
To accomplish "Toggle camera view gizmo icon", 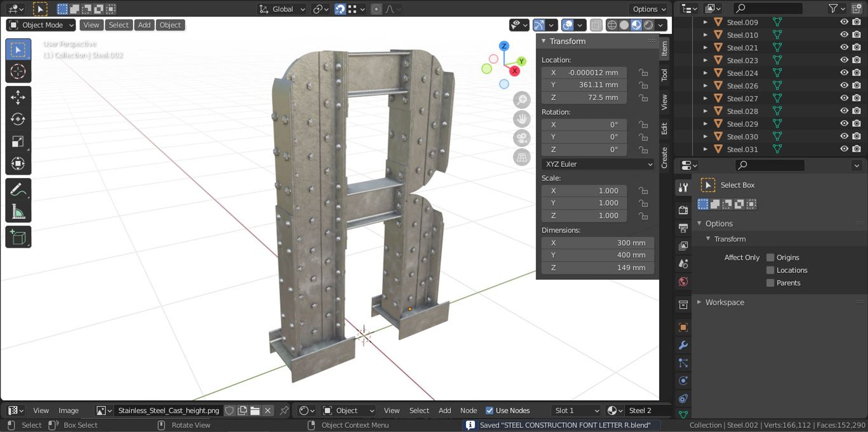I will tap(522, 138).
